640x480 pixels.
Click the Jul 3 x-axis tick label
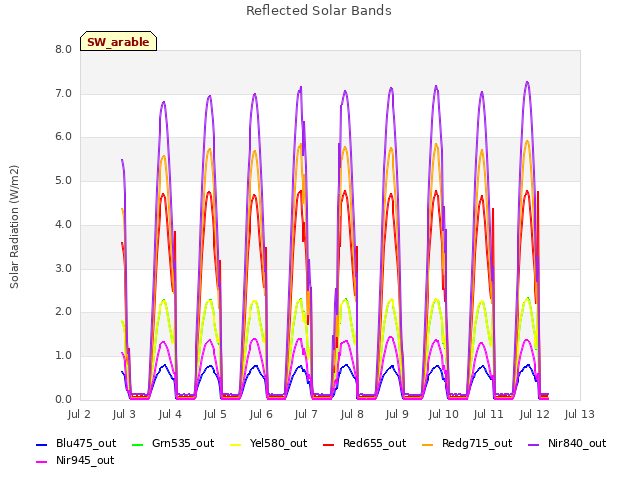coord(124,414)
